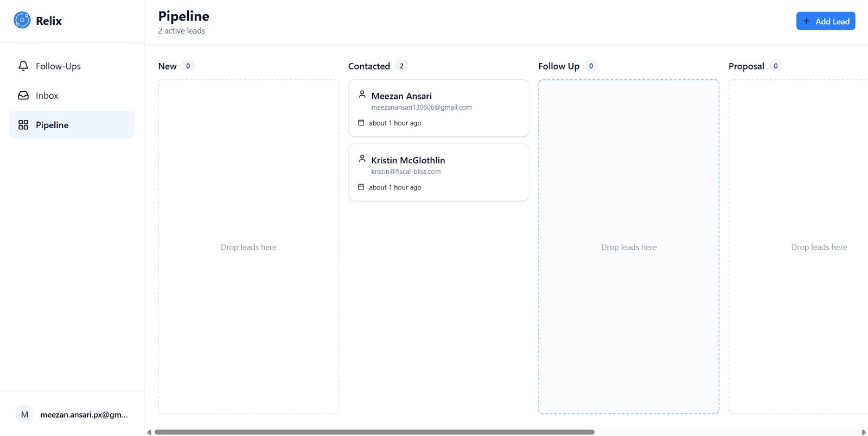The width and height of the screenshot is (868, 436).
Task: Click the Proposal column header
Action: pyautogui.click(x=746, y=66)
